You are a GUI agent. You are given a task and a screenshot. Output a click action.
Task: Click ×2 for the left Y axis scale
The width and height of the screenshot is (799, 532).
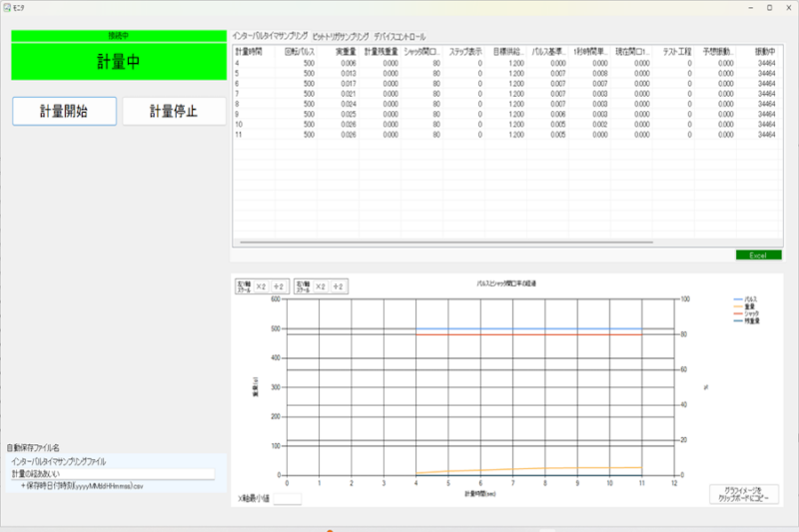[261, 286]
